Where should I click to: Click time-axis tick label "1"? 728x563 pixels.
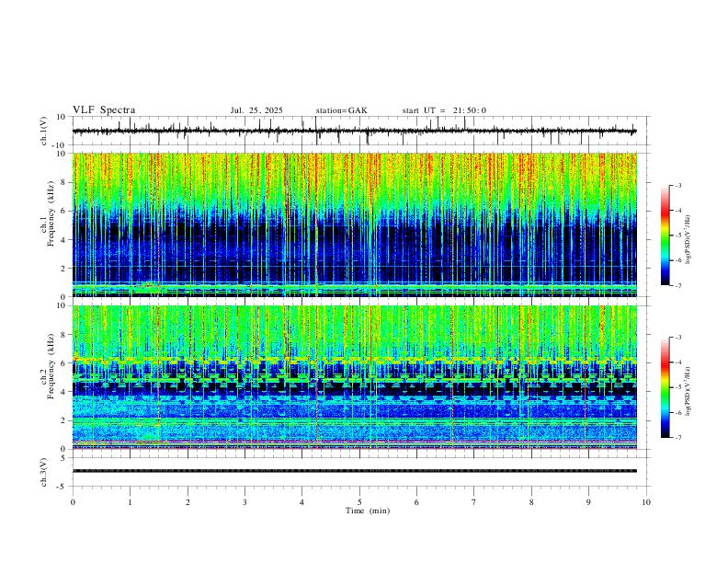[x=130, y=502]
